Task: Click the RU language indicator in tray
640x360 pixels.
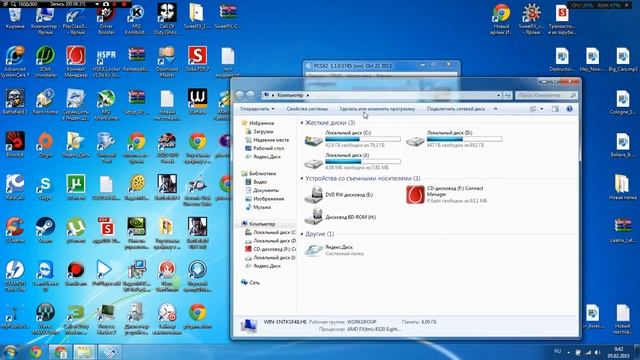Action: (x=558, y=351)
